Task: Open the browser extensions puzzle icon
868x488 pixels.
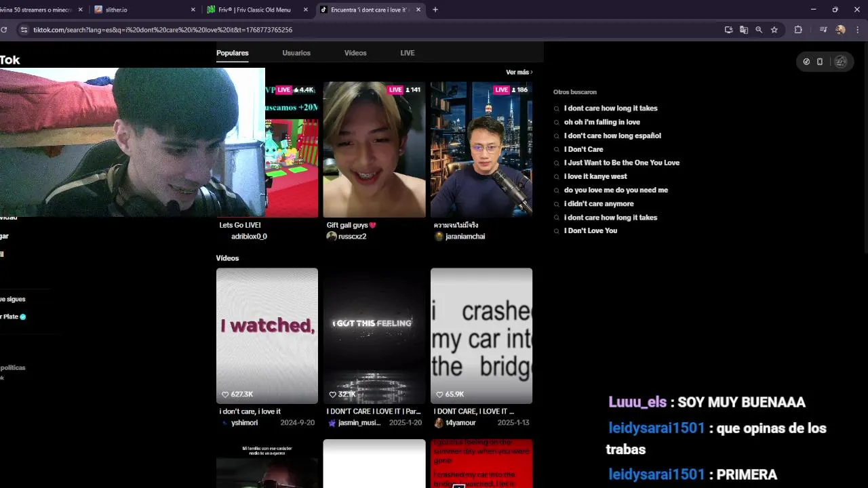Action: pos(798,30)
